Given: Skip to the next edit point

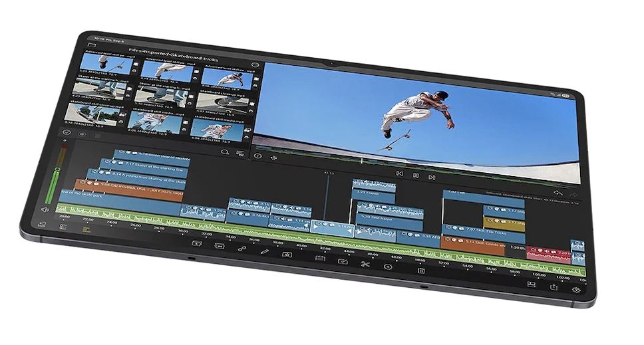Looking at the screenshot, I should pos(432,177).
